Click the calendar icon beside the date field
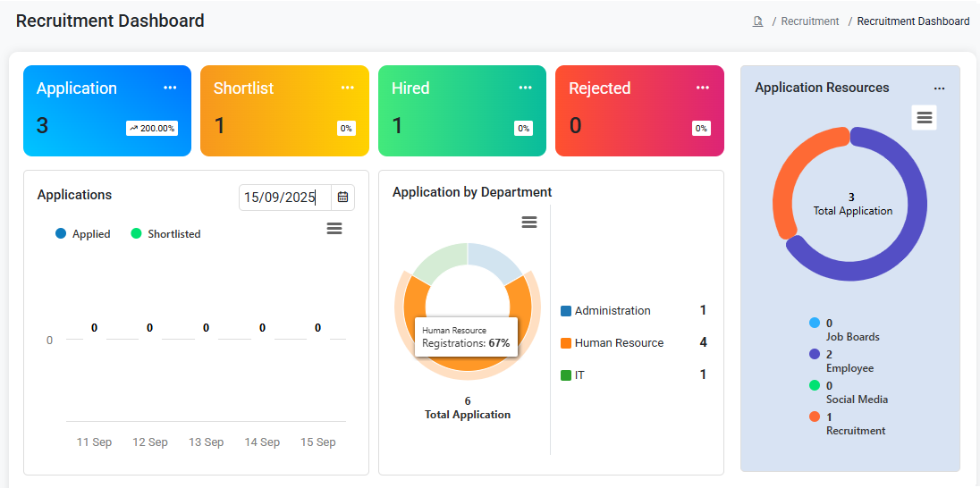Viewport: 980px width, 488px height. pos(342,198)
